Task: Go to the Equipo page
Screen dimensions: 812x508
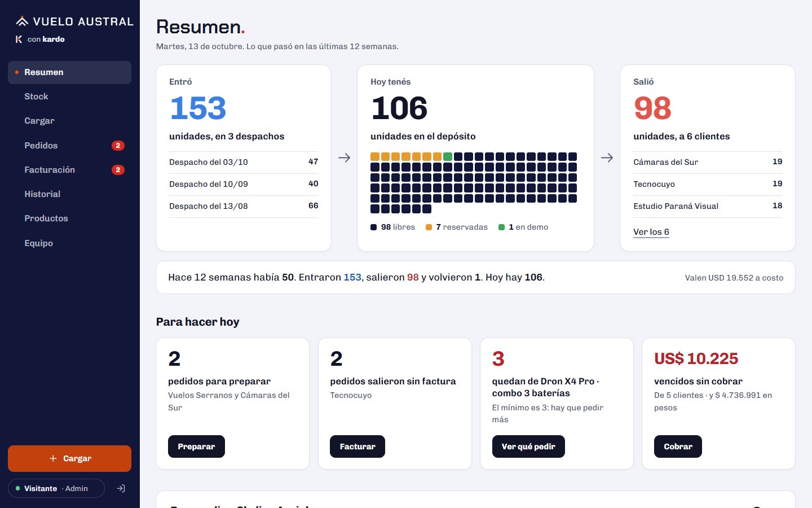Action: (x=69, y=243)
